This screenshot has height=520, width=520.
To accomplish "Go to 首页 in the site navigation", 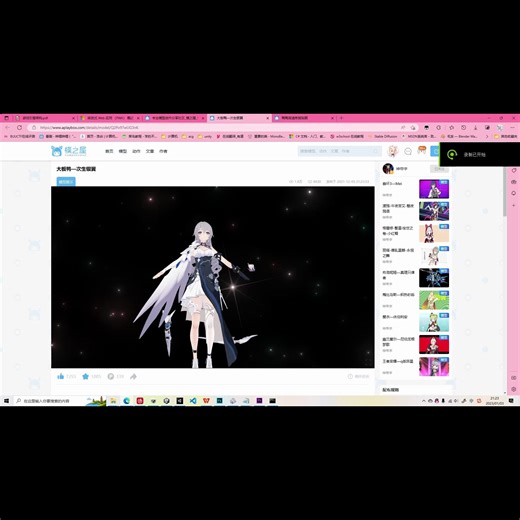I will coord(109,151).
